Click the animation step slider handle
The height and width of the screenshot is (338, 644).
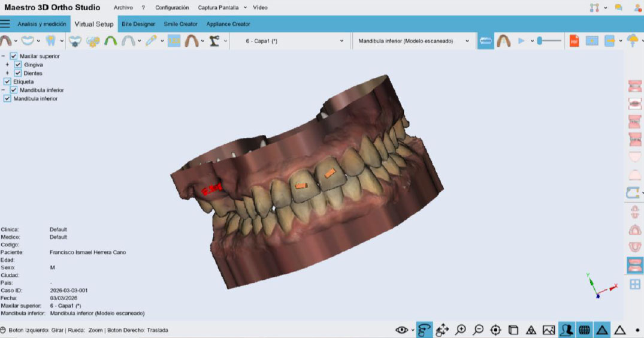click(x=540, y=41)
